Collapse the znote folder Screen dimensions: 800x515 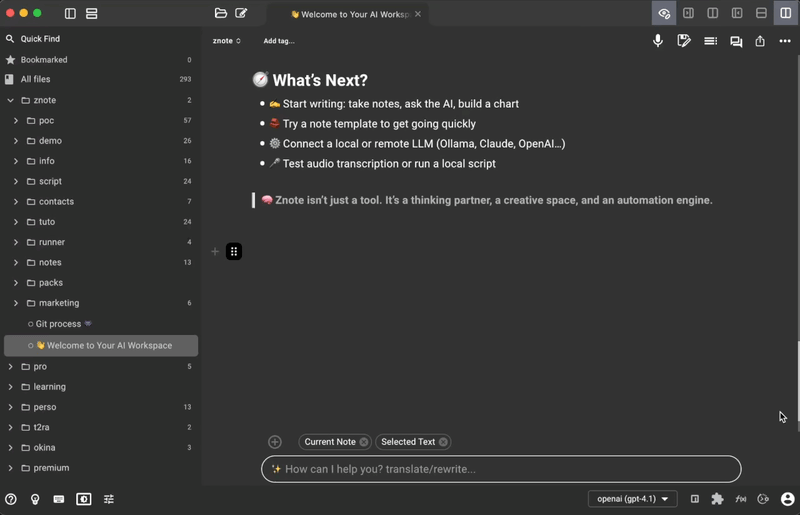click(10, 100)
